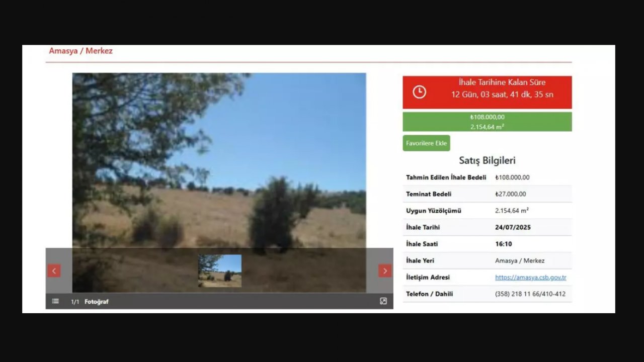The height and width of the screenshot is (362, 644).
Task: Click the phone number (358) 218 11 66
Action: click(530, 294)
